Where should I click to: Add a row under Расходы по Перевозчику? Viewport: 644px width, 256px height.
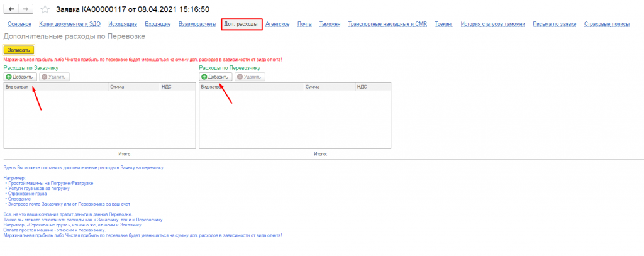(216, 77)
